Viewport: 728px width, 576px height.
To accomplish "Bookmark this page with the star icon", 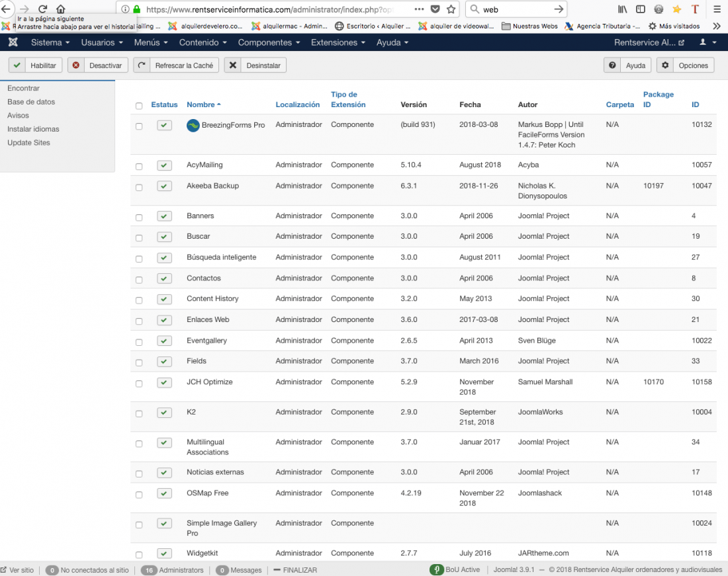I will 451,9.
